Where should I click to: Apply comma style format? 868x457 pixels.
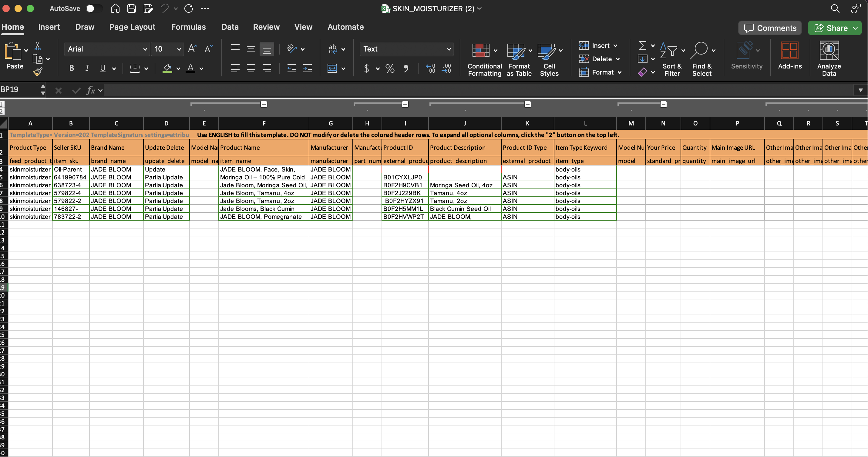point(406,68)
